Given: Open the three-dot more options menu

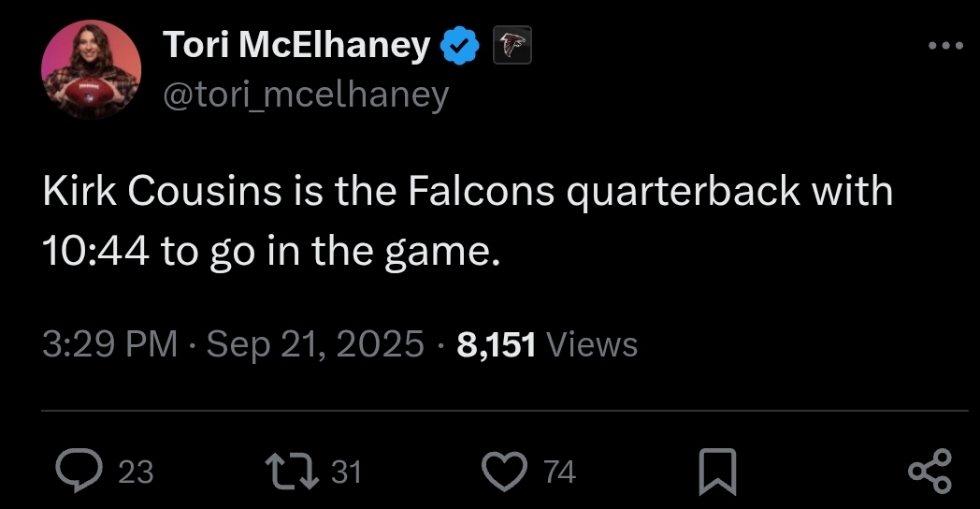Looking at the screenshot, I should point(945,45).
